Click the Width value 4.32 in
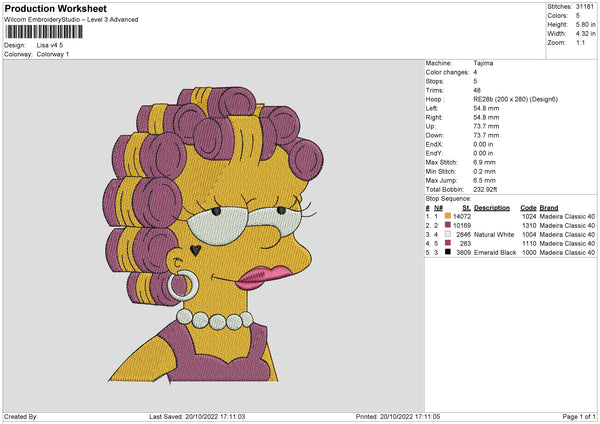The height and width of the screenshot is (424, 600). pos(585,34)
